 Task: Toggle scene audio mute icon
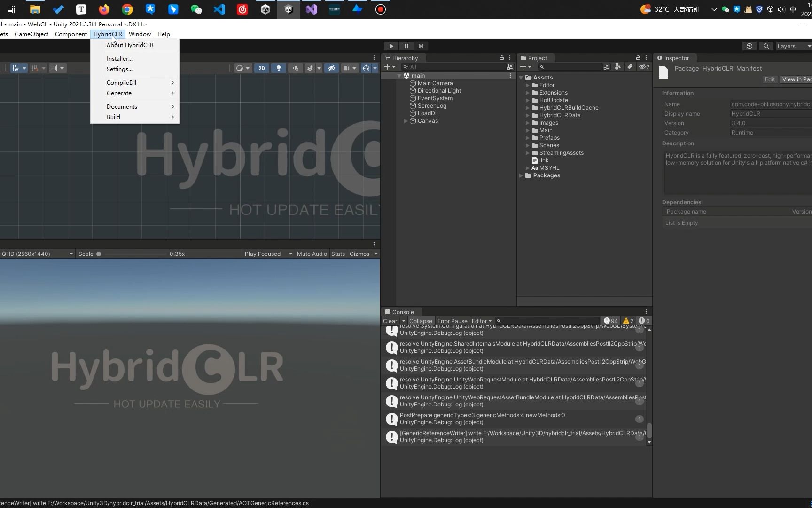point(296,68)
